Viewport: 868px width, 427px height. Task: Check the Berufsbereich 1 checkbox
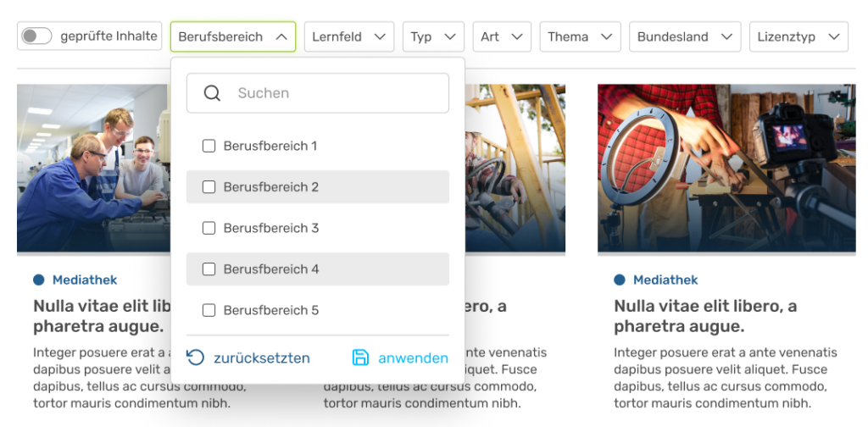coord(209,146)
